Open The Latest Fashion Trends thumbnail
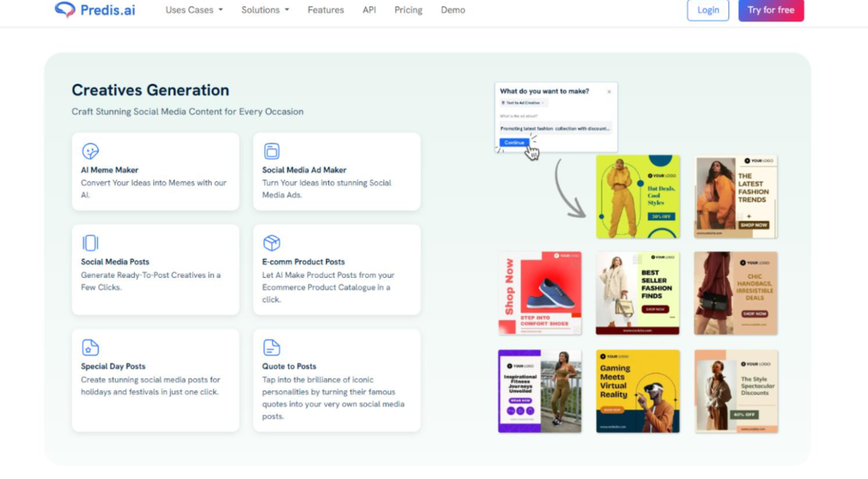Screen dimensions: 868x479 [736, 196]
